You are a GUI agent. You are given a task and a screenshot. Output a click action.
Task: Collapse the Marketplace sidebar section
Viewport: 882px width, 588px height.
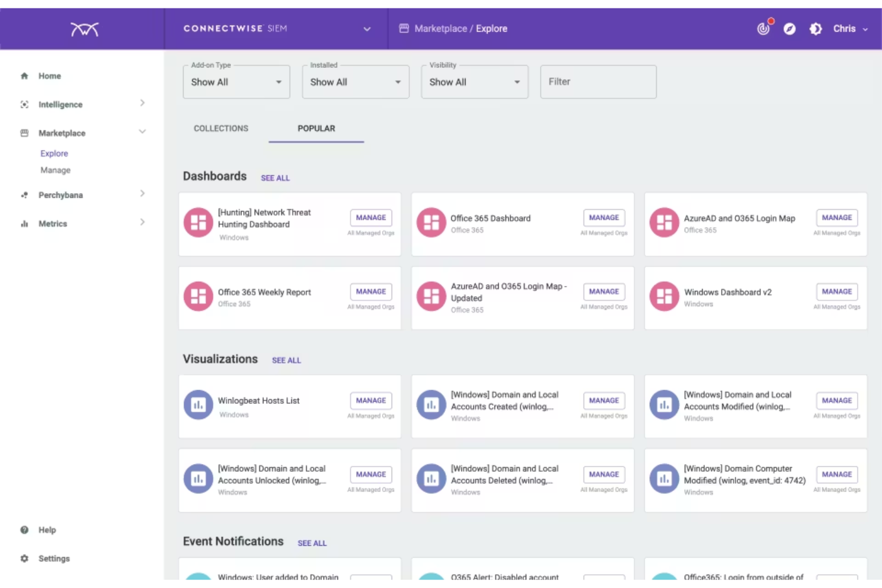click(x=142, y=132)
